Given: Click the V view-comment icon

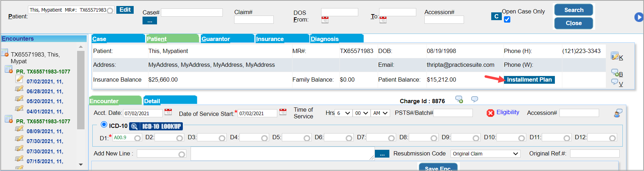Looking at the screenshot, I should coord(615,82).
